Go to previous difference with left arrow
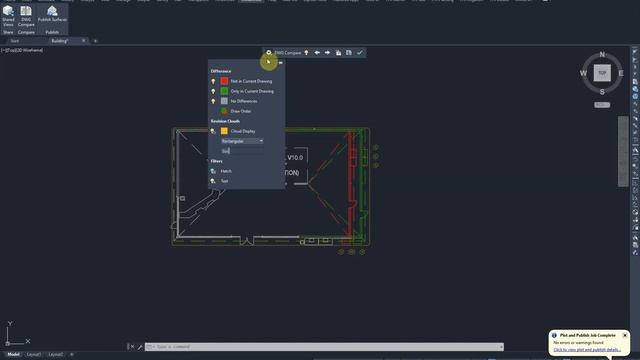640x360 pixels. click(317, 53)
